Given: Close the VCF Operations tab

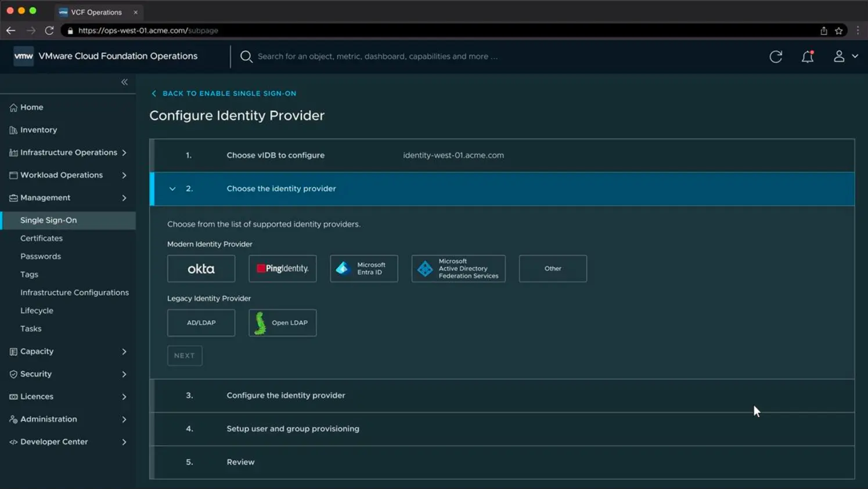Looking at the screenshot, I should pos(136,12).
